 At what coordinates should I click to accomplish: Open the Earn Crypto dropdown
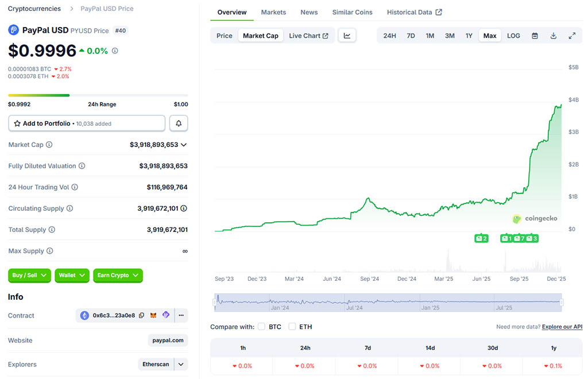click(x=118, y=276)
